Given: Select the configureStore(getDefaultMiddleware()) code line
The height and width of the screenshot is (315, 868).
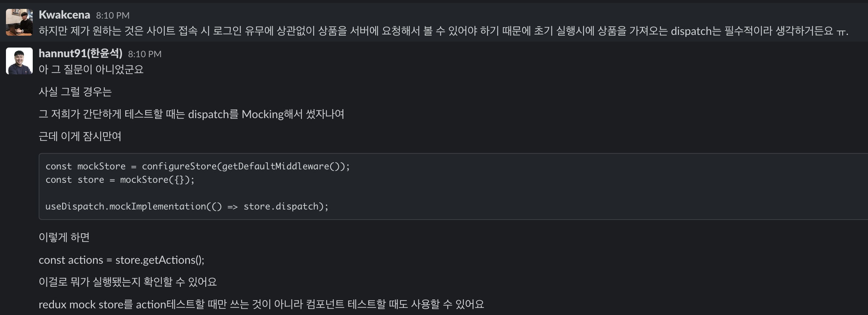Looking at the screenshot, I should click(x=197, y=166).
